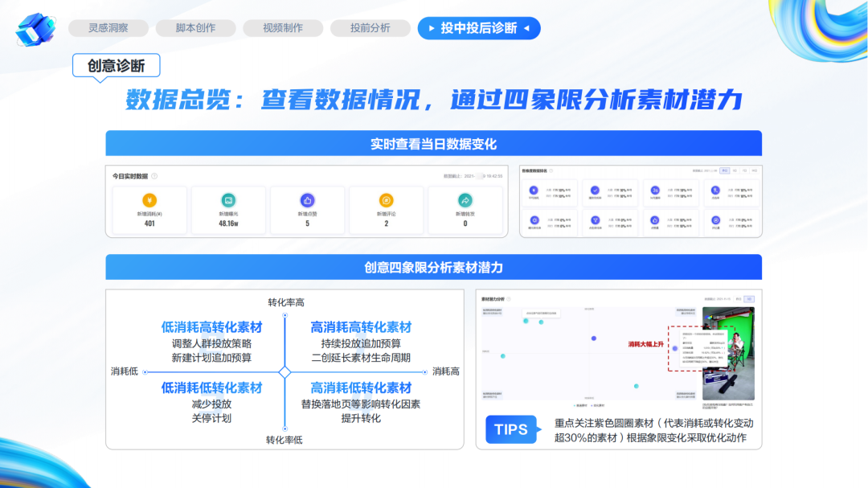Click the 关停计划 text
Image resolution: width=868 pixels, height=488 pixels.
[x=211, y=418]
